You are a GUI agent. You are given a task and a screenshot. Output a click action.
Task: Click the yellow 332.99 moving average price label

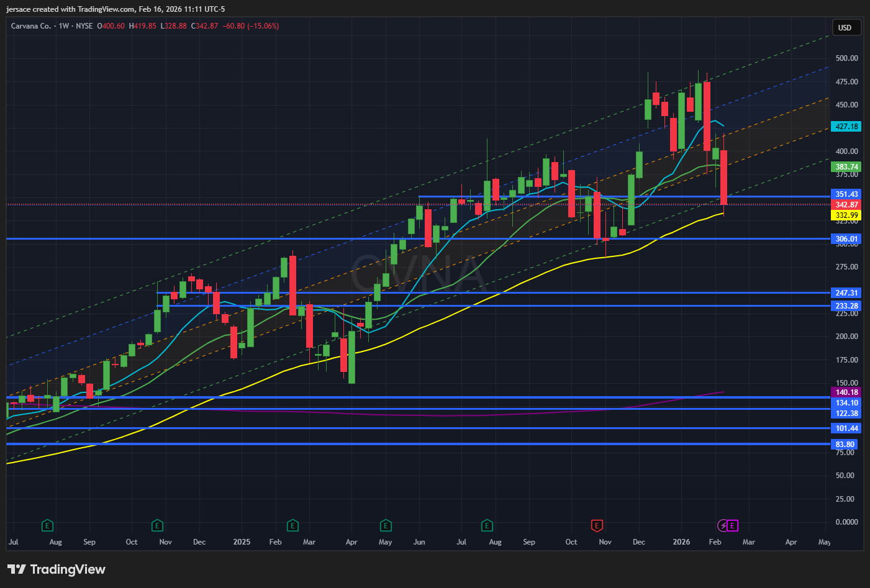coord(846,215)
